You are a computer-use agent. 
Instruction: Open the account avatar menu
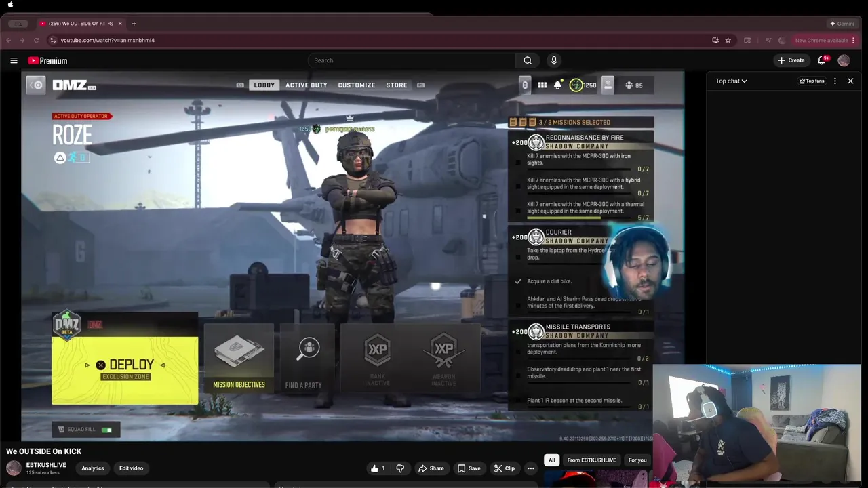point(844,60)
